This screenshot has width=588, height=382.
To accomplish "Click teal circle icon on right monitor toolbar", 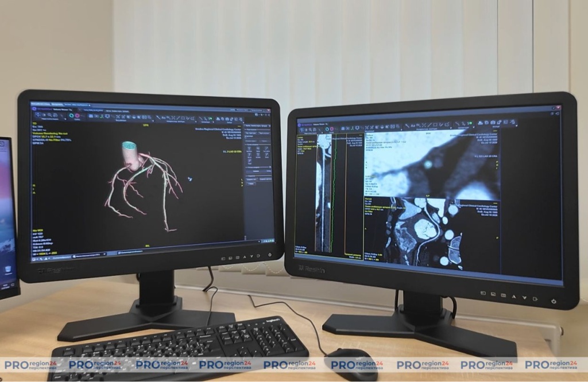I will 327,129.
